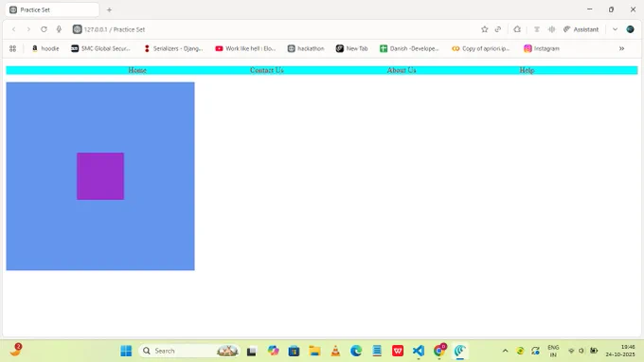Open the clock and date panel

point(619,351)
